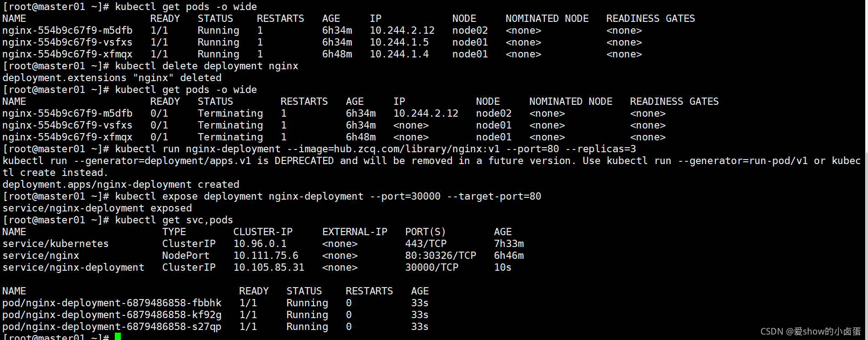Select cluster IP 10.105.85.31

click(269, 268)
